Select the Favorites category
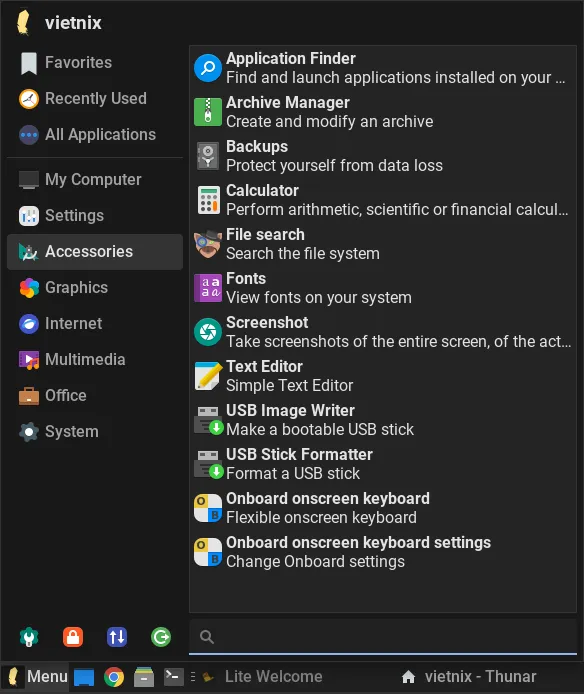The height and width of the screenshot is (694, 584). 95,62
